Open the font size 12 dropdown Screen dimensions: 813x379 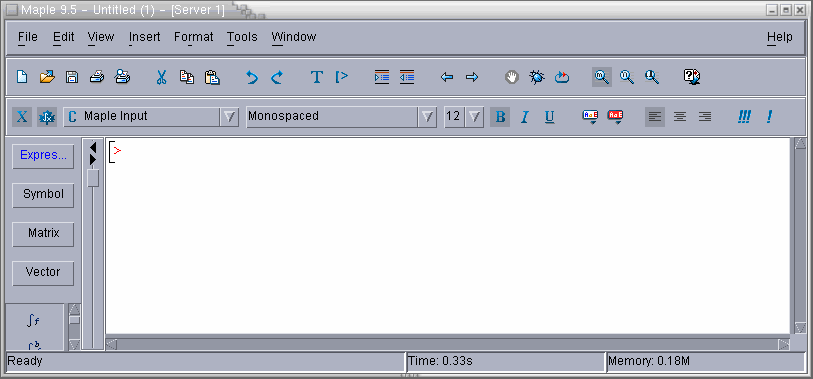coord(474,117)
